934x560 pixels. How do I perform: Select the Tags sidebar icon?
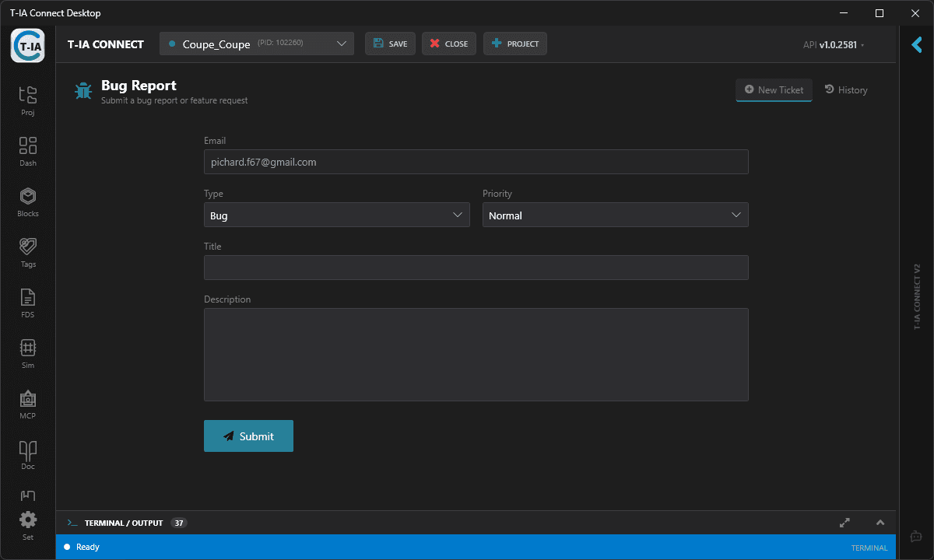pyautogui.click(x=27, y=251)
